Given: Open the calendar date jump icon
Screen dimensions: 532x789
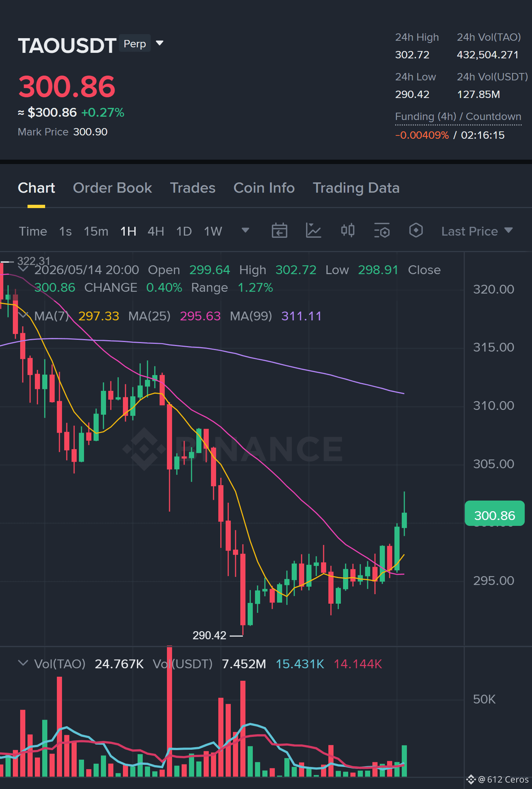Looking at the screenshot, I should point(279,231).
